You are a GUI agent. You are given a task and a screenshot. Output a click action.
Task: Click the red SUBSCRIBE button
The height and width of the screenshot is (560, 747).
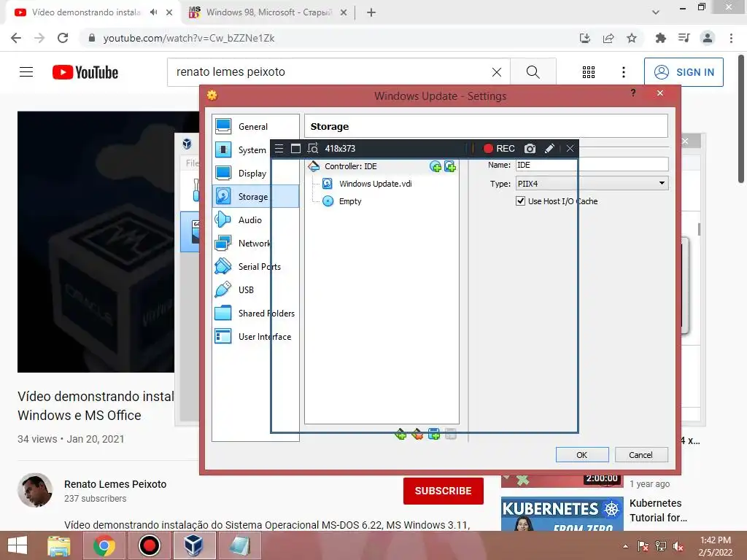pos(443,491)
